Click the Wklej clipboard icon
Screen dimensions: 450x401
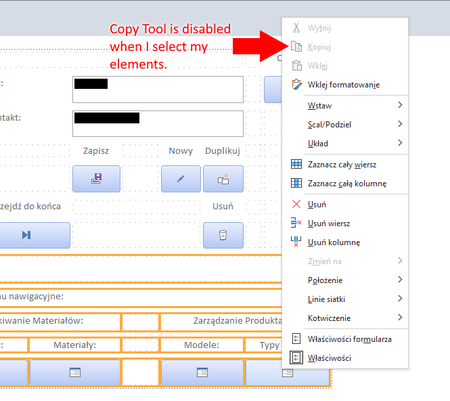[297, 66]
